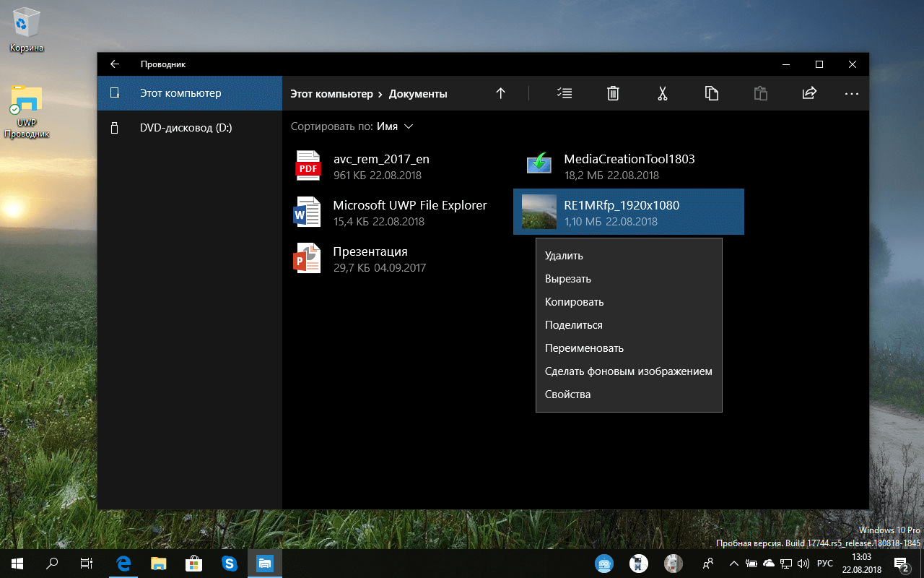The width and height of the screenshot is (924, 578).
Task: Open Документы from the breadcrumb path
Action: pos(418,93)
